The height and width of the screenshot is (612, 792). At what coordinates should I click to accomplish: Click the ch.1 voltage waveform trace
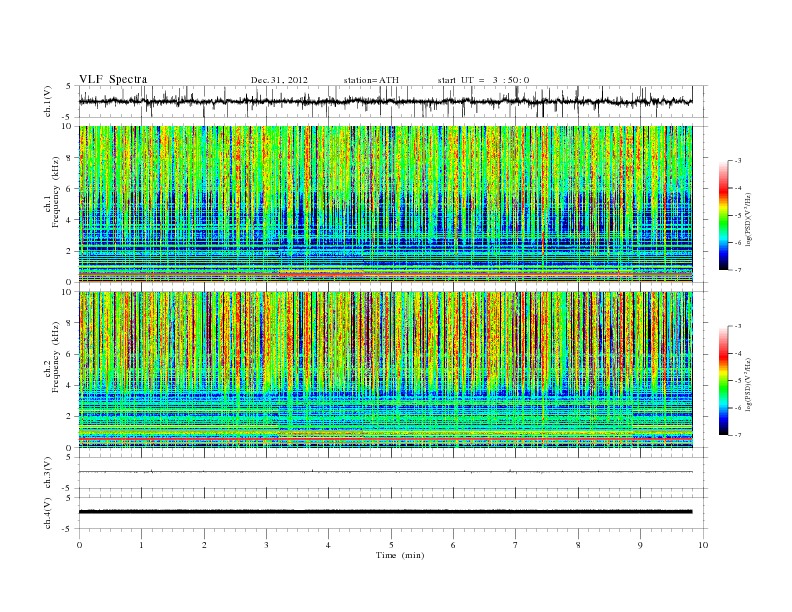click(385, 101)
